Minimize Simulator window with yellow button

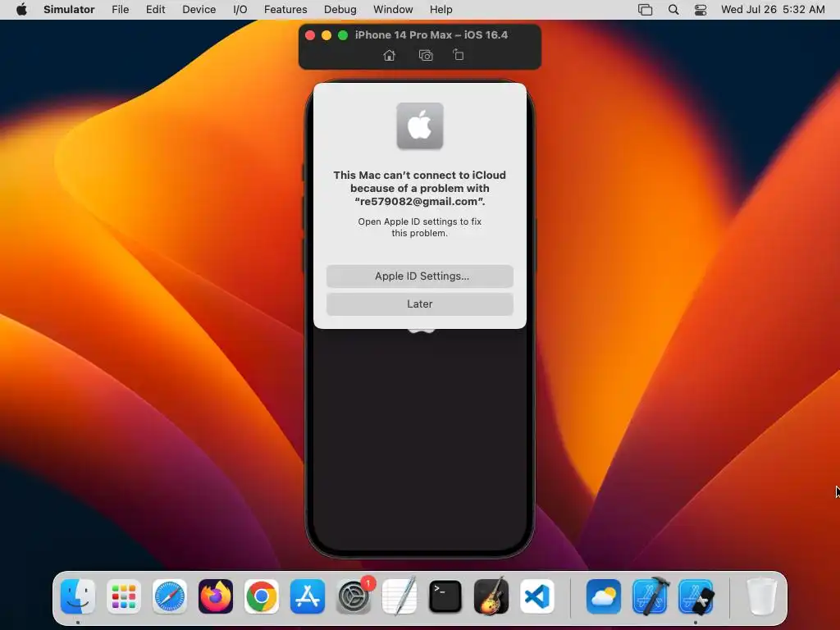point(326,35)
